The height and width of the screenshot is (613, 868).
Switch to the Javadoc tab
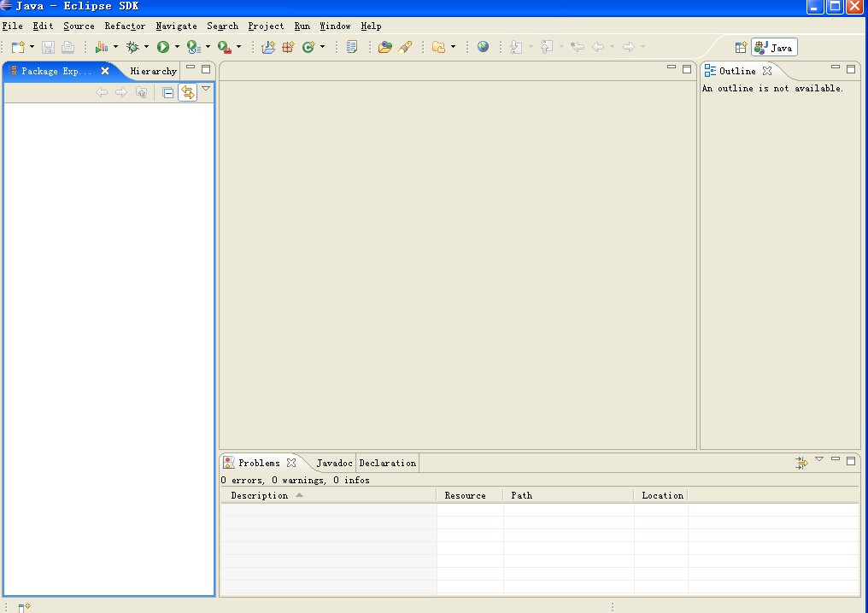coord(334,463)
